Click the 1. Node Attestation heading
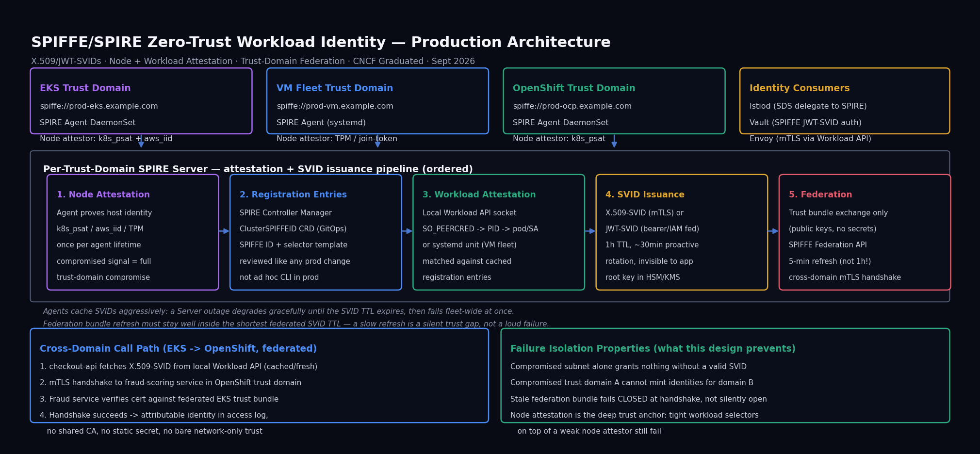The image size is (980, 454). coord(103,195)
